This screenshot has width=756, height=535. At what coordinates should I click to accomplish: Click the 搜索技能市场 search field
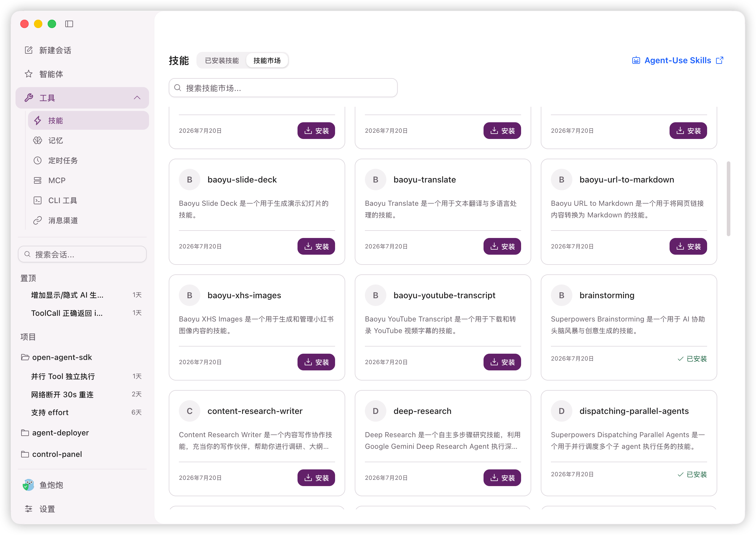point(283,88)
